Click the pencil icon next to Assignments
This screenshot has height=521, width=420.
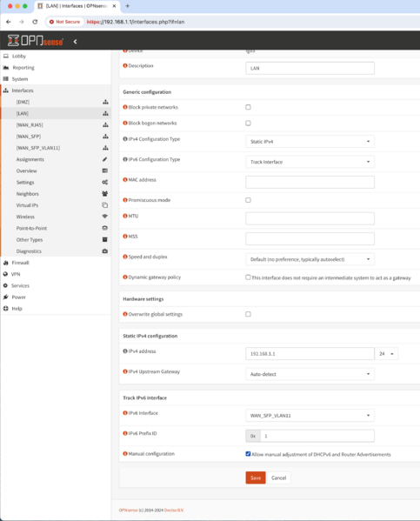pos(105,159)
